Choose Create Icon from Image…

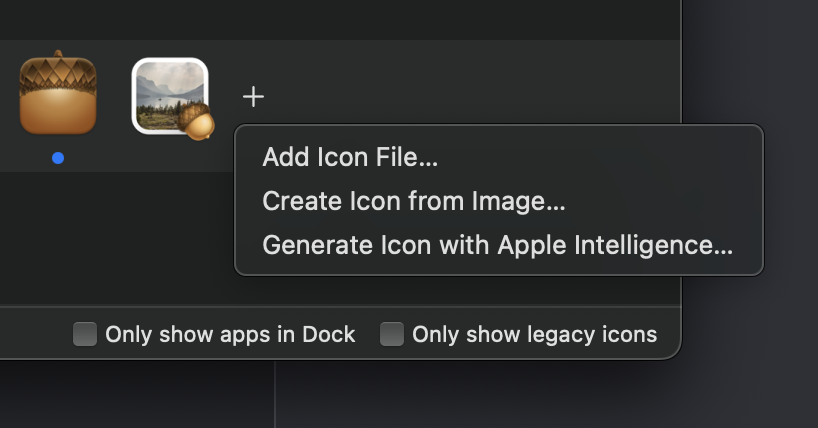[x=499, y=201]
